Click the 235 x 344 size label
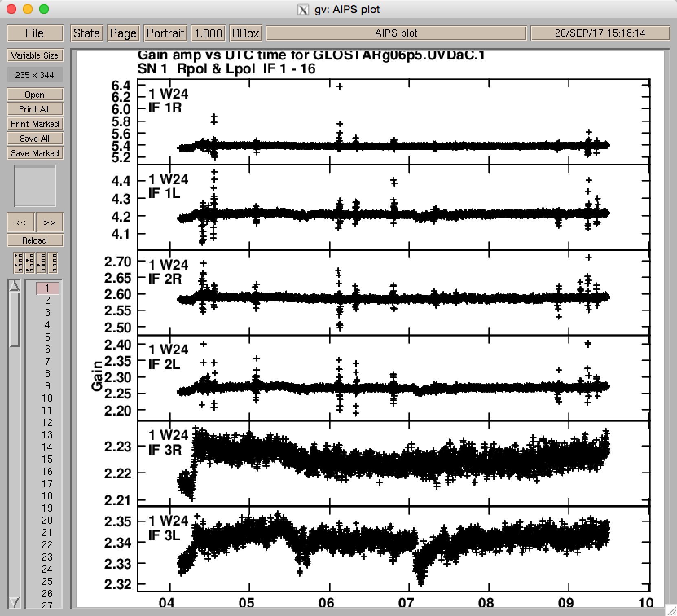 click(x=35, y=75)
